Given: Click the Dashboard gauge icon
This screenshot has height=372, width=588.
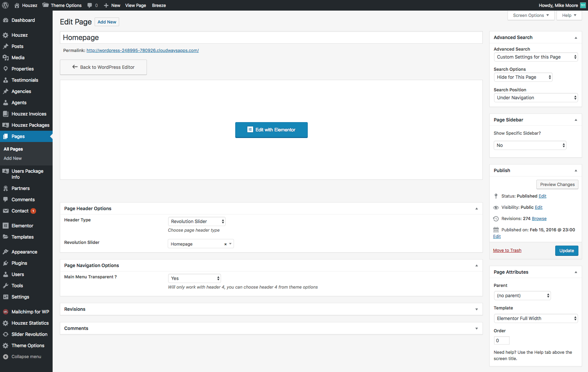Looking at the screenshot, I should point(6,20).
